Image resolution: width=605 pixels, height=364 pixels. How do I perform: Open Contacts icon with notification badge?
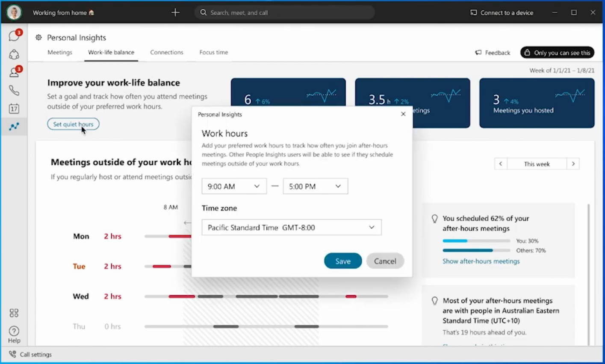click(14, 72)
